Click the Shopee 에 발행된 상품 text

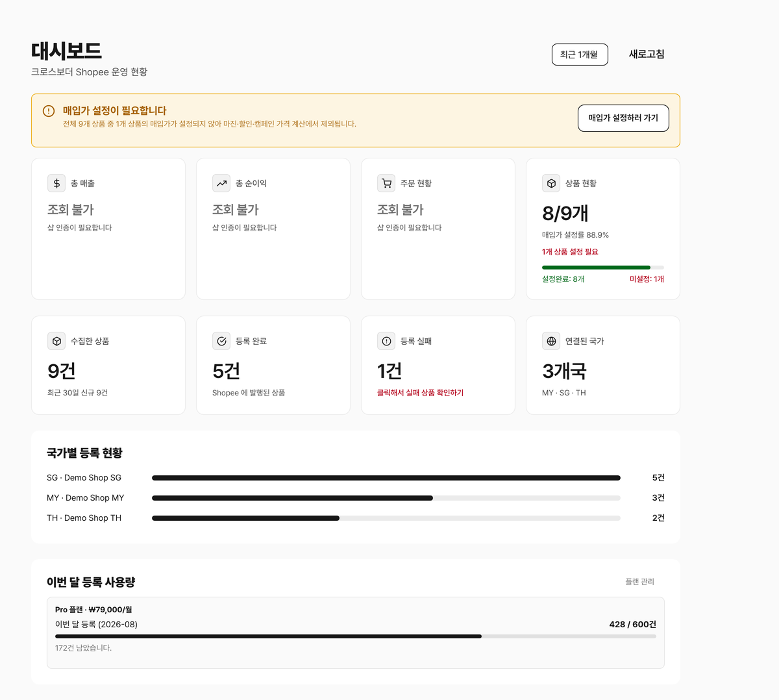click(249, 393)
